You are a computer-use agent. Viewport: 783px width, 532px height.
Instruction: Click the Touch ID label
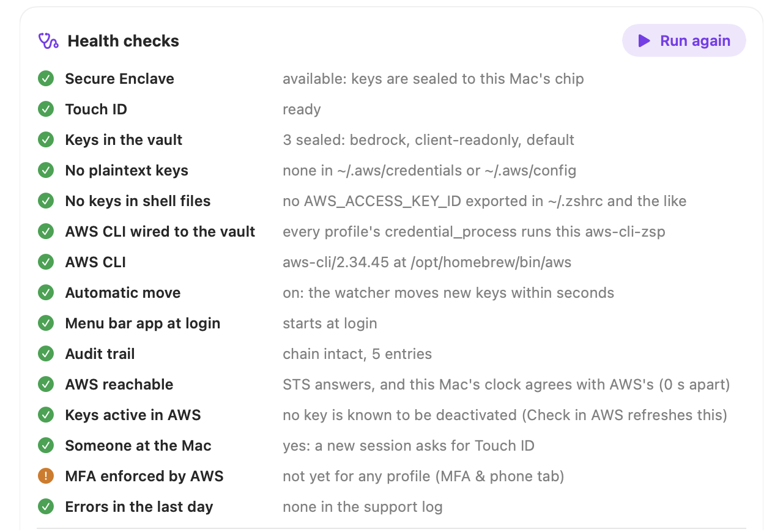[96, 109]
